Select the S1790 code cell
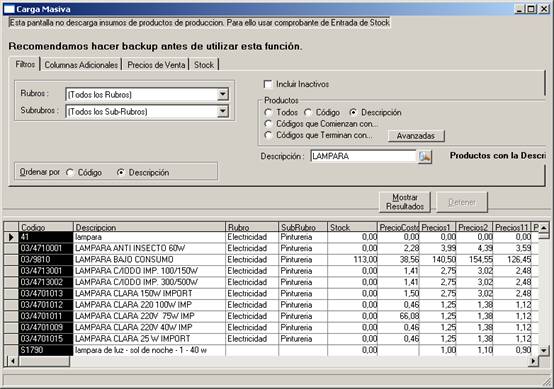 tap(46, 350)
